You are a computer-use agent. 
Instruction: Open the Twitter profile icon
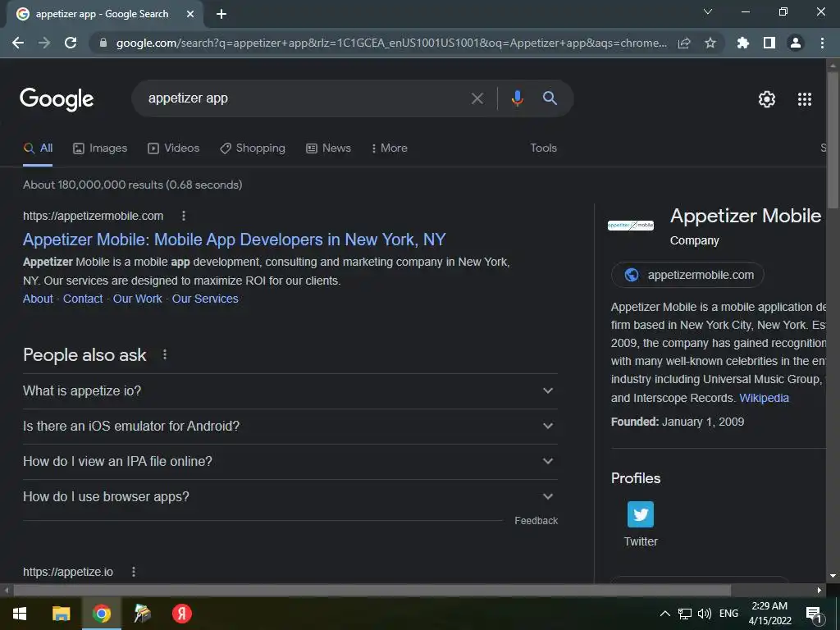641,514
